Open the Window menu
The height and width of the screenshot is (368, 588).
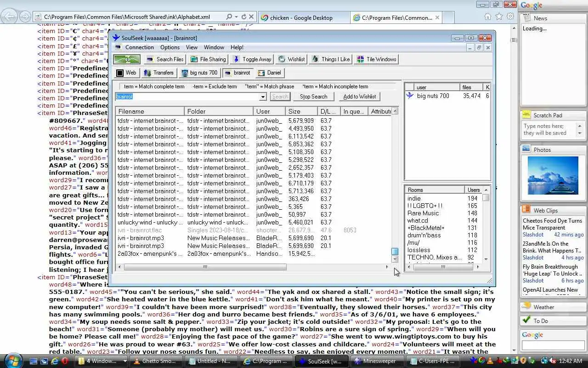tap(214, 47)
